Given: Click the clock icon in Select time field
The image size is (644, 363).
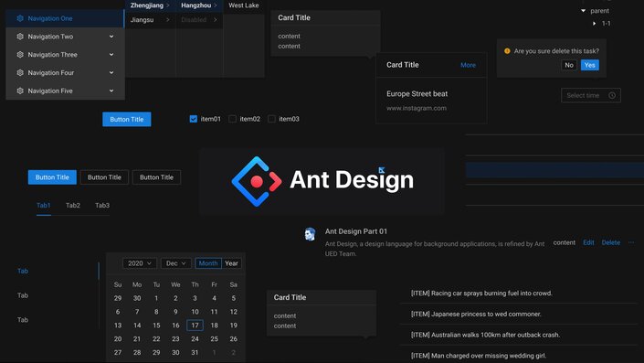Looking at the screenshot, I should point(612,95).
